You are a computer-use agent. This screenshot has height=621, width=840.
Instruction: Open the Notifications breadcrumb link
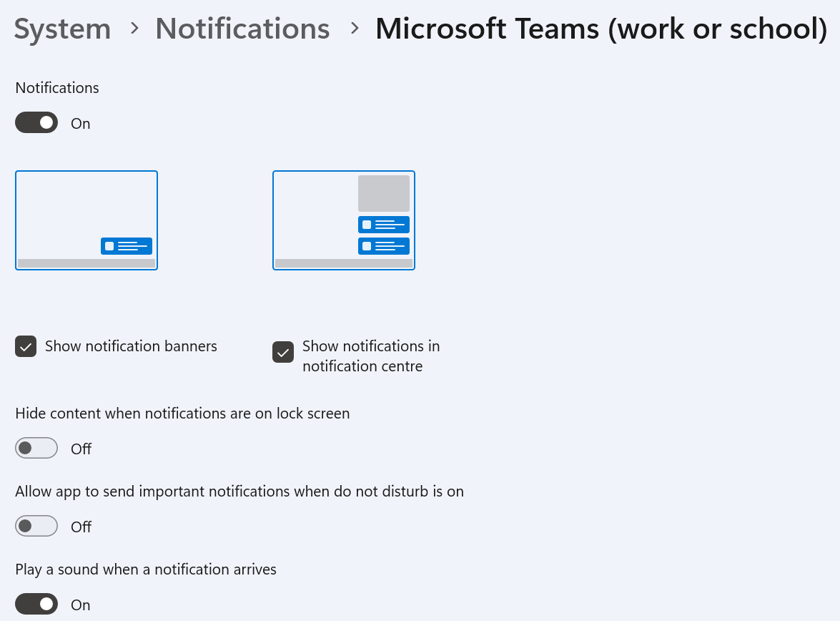click(242, 29)
